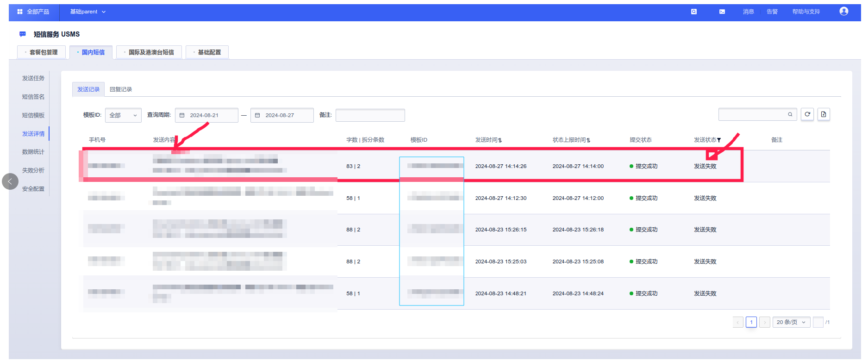This screenshot has width=868, height=361.
Task: Open 短信签名 in the sidebar
Action: 33,97
